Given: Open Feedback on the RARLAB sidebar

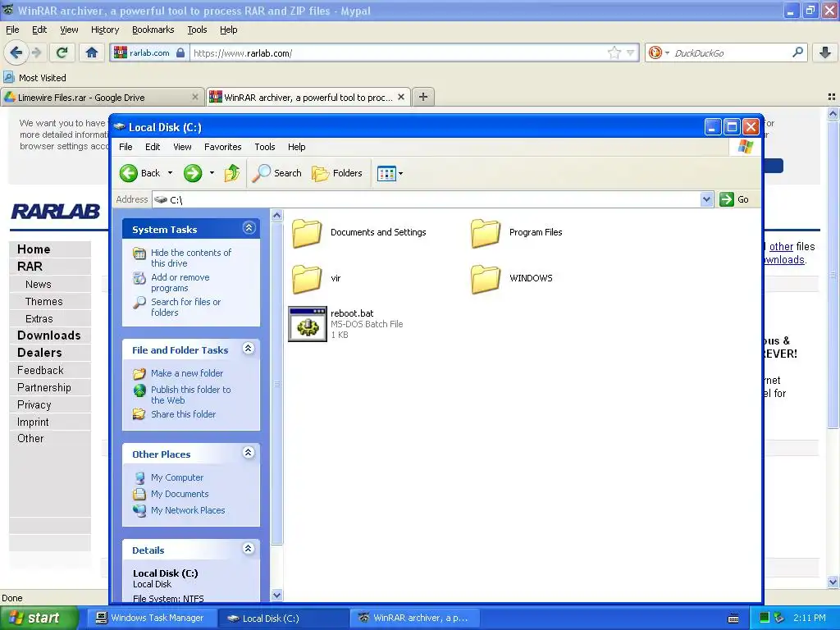Looking at the screenshot, I should [40, 370].
